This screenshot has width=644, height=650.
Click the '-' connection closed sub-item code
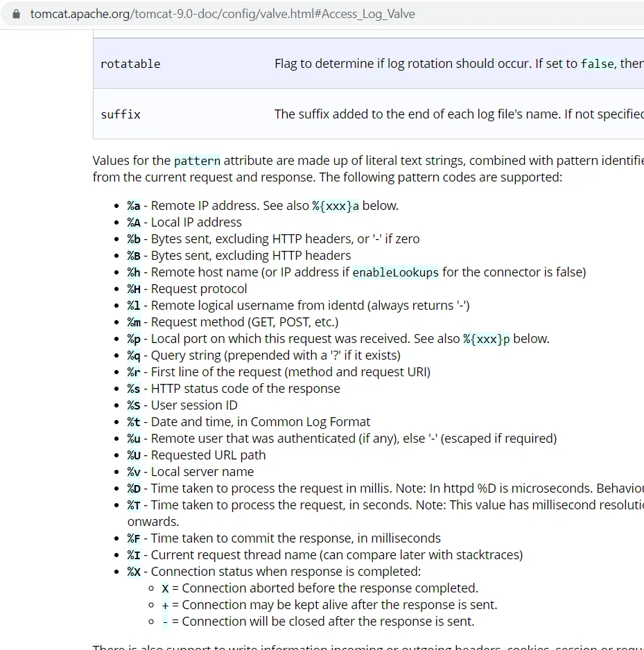(x=165, y=622)
